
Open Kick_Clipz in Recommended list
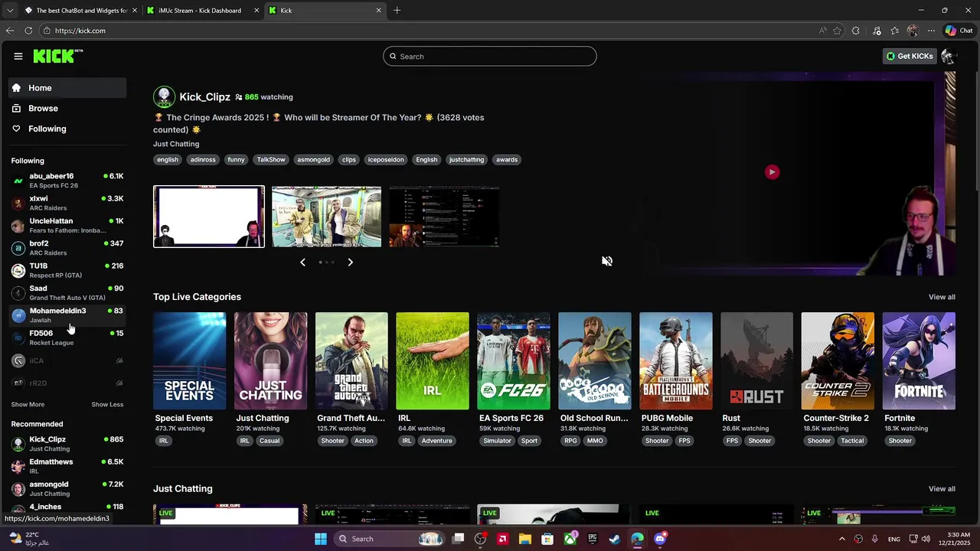pyautogui.click(x=67, y=444)
